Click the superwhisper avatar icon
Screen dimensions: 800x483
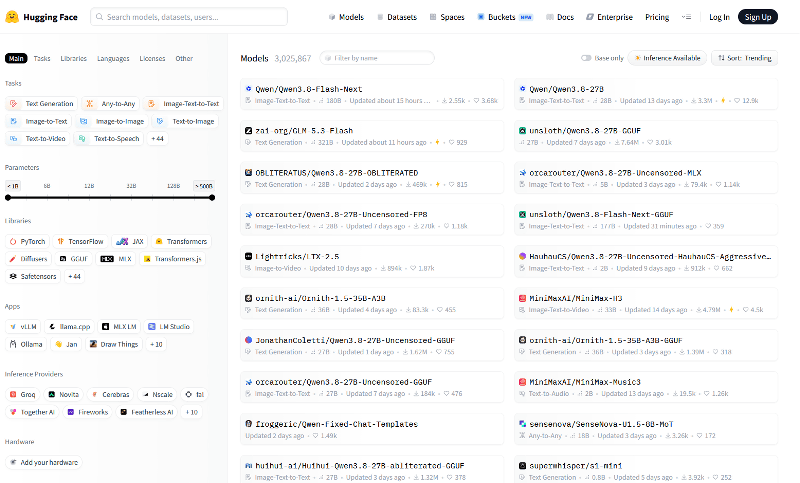click(x=522, y=465)
